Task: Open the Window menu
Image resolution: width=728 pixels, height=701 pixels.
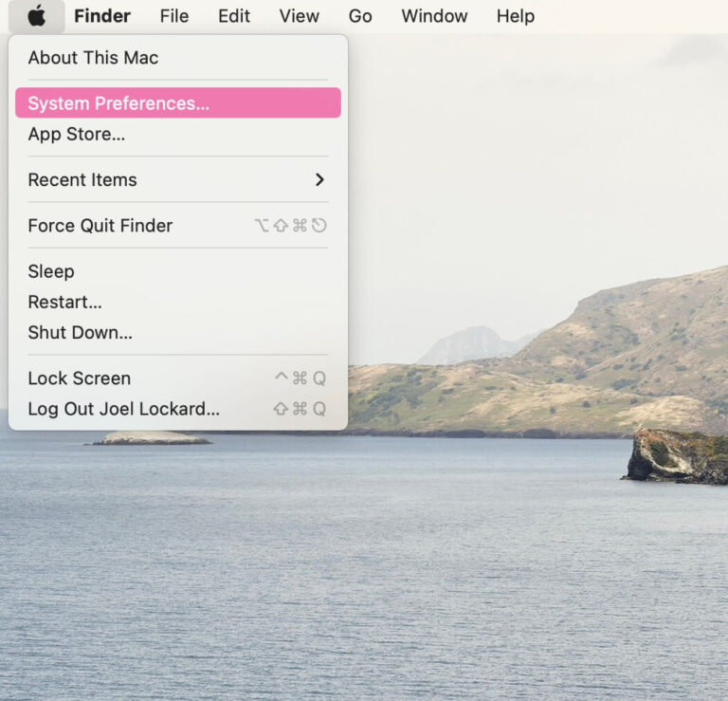Action: coord(434,16)
